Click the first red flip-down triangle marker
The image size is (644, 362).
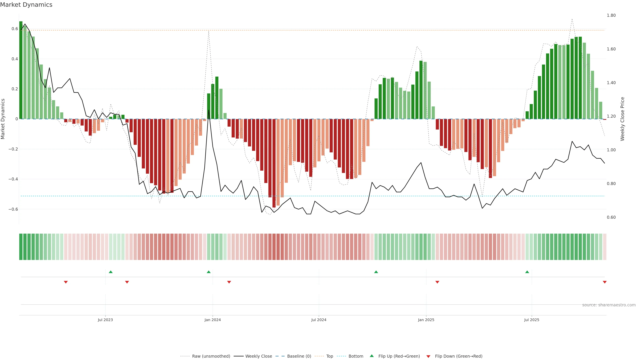(66, 282)
